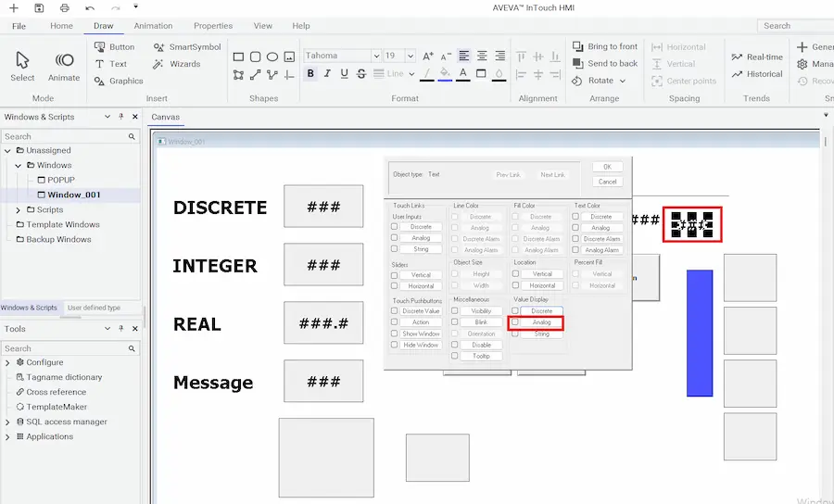
Task: Click the Undo icon
Action: pos(90,8)
